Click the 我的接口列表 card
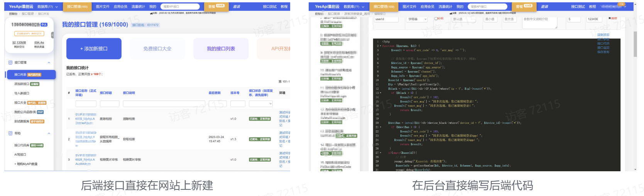The image size is (644, 196). pos(221,49)
